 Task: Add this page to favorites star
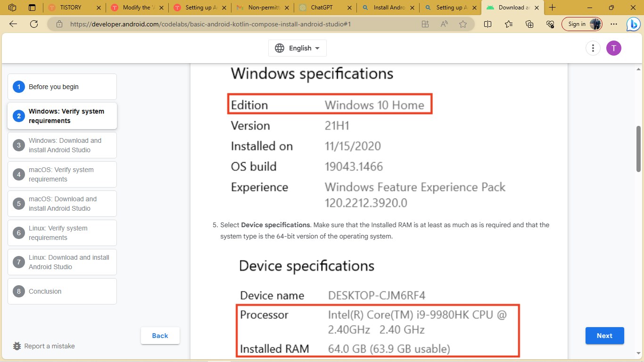pyautogui.click(x=463, y=24)
